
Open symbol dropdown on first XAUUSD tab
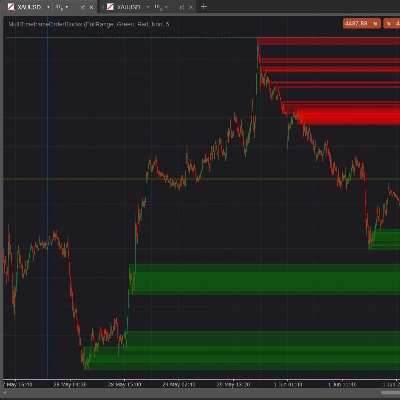48,7
